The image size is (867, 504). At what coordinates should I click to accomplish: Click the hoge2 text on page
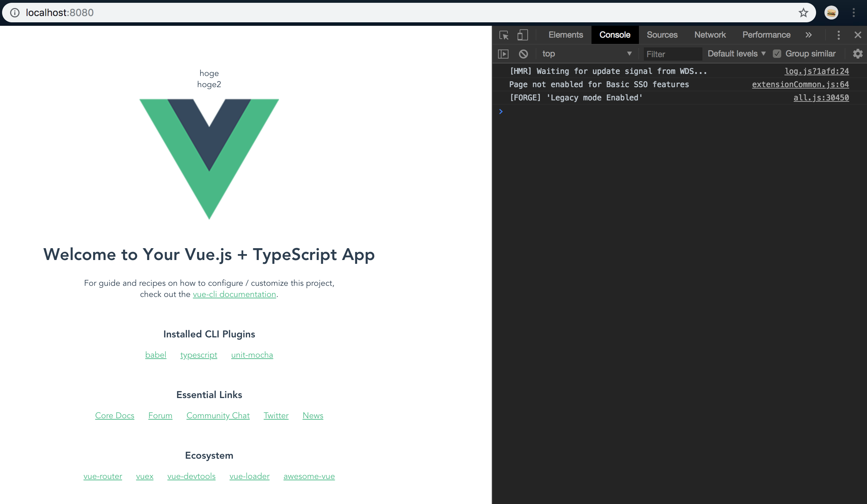click(x=209, y=84)
